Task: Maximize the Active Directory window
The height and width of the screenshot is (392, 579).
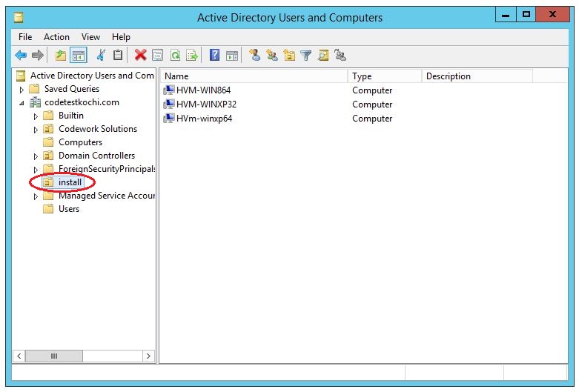Action: point(526,15)
